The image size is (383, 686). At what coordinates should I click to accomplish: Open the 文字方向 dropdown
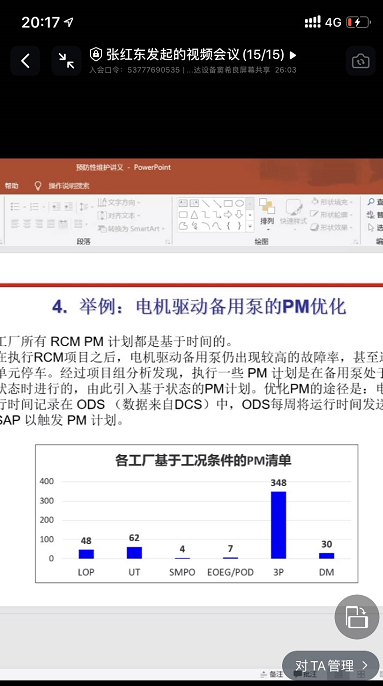pos(119,203)
